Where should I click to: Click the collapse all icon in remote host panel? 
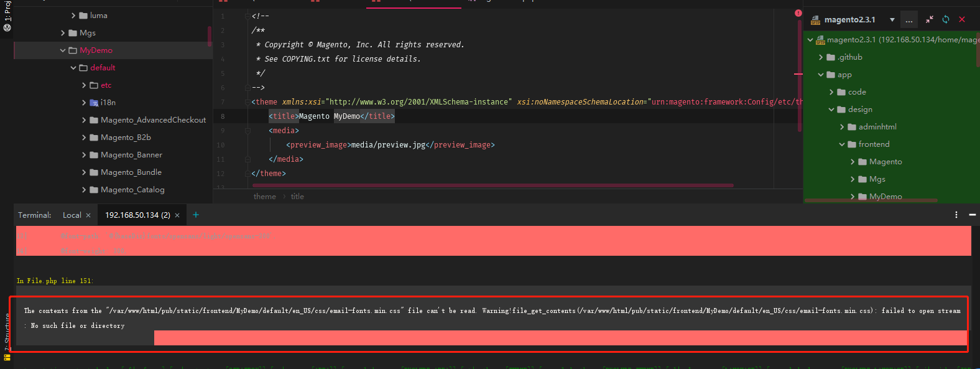(x=929, y=20)
